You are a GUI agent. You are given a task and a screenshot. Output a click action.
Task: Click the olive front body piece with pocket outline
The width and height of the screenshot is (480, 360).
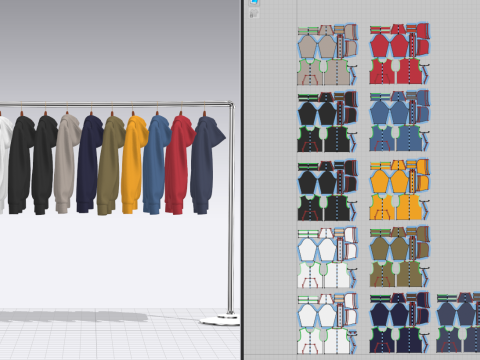tap(382, 274)
